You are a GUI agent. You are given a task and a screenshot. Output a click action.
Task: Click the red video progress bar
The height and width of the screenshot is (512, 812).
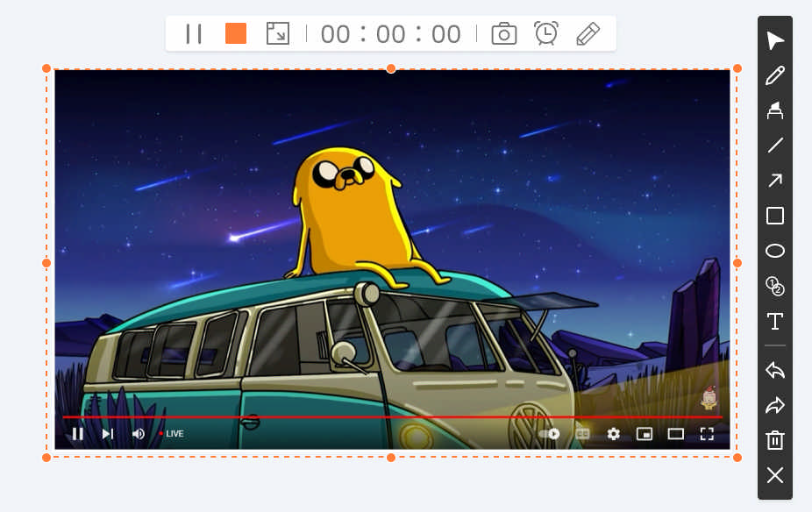point(393,416)
